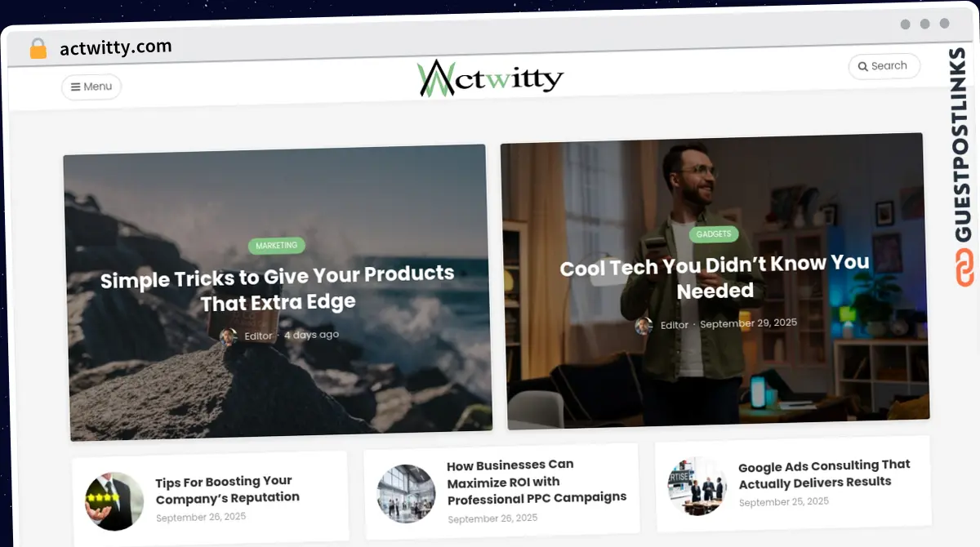Click the man with coffee hero image
This screenshot has width=980, height=547.
[715, 281]
